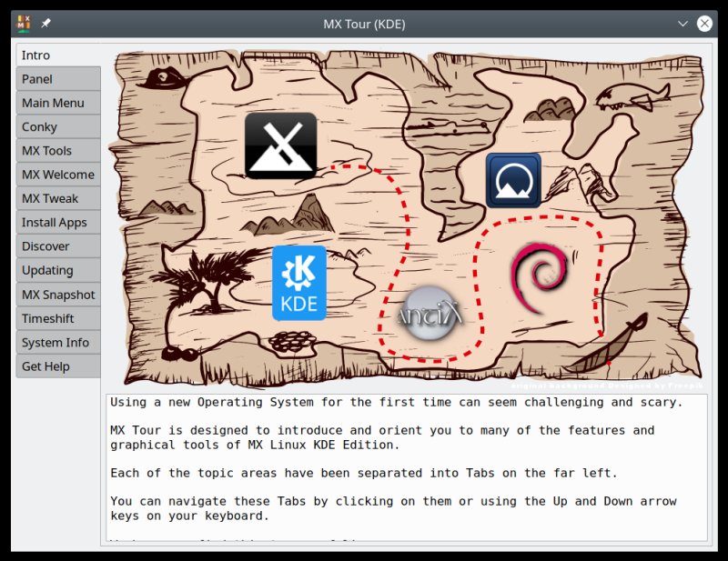Click the blue mountain arch icon
The width and height of the screenshot is (728, 561).
pos(513,180)
